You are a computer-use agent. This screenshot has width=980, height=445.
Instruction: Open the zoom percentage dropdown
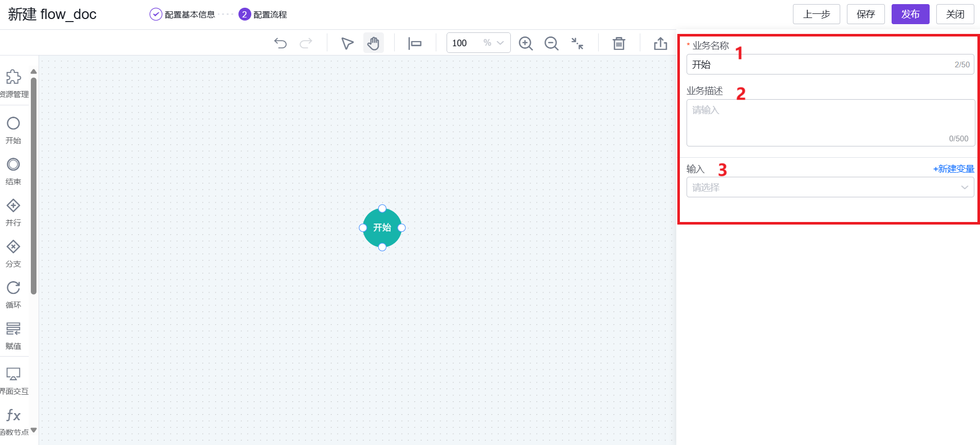[x=500, y=43]
